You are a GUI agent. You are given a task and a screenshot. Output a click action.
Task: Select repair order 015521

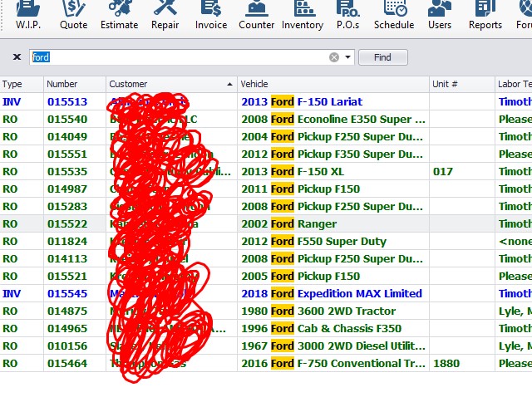[67, 277]
